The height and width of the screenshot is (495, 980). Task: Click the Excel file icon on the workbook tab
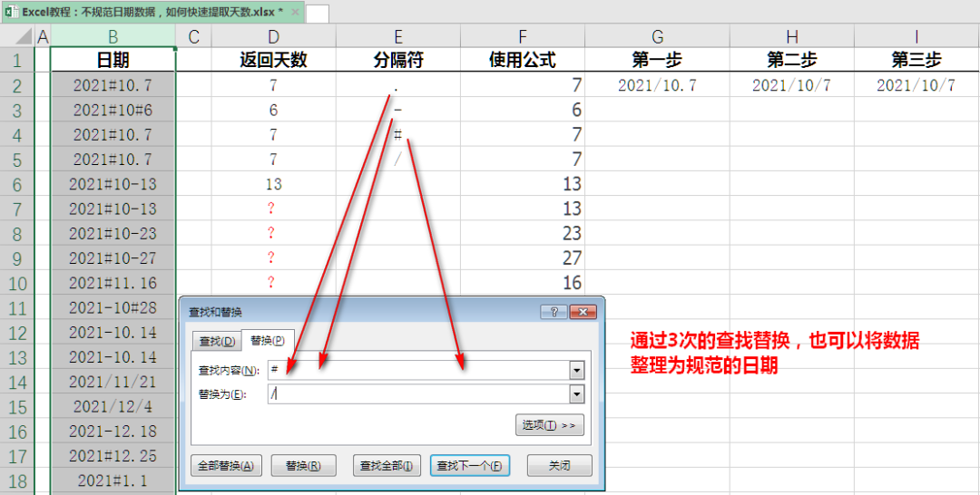tap(12, 12)
